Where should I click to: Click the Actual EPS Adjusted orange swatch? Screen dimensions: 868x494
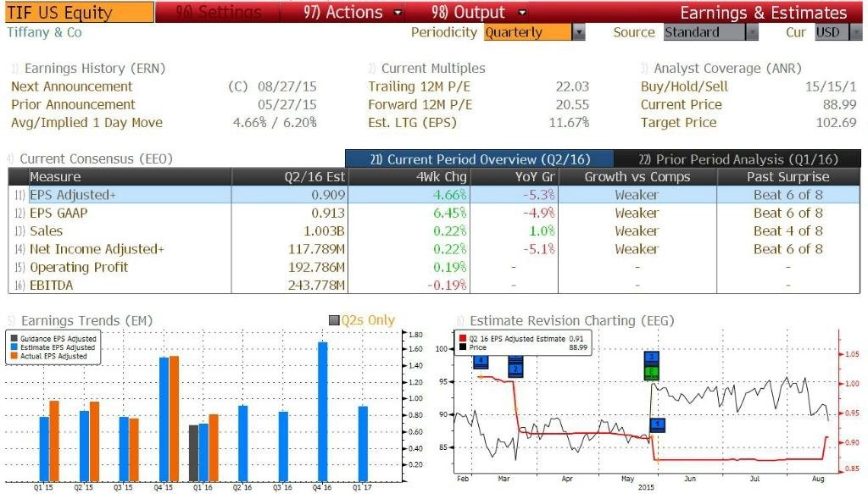[14, 356]
